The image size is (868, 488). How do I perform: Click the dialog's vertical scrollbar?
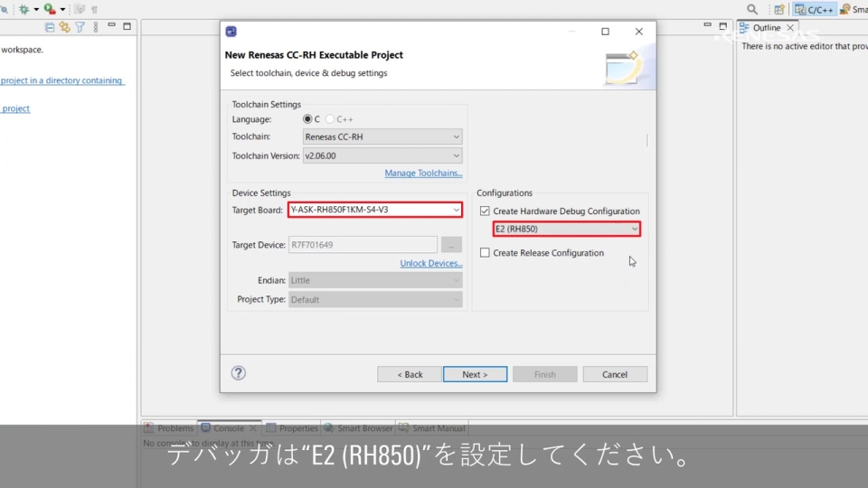[646, 140]
